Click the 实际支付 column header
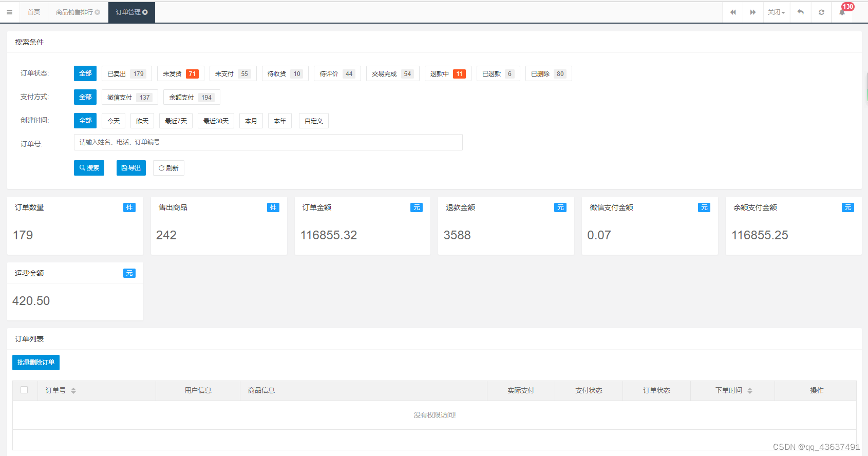 click(521, 390)
